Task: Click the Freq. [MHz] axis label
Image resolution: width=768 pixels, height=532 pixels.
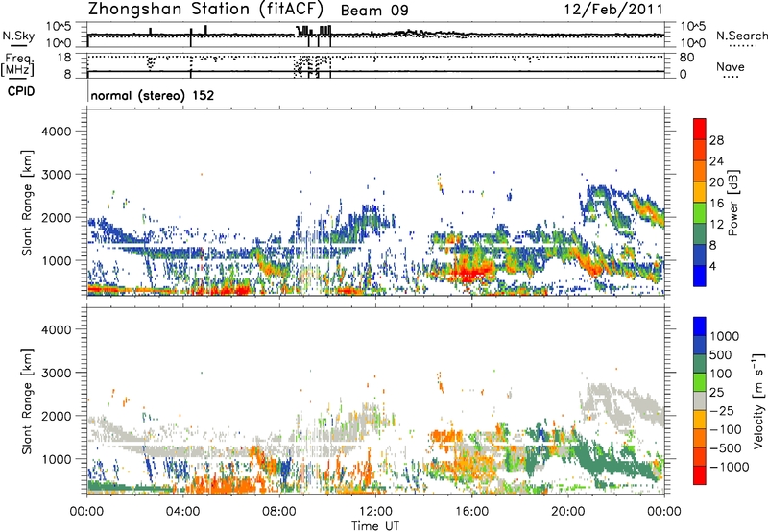Action: (x=17, y=64)
